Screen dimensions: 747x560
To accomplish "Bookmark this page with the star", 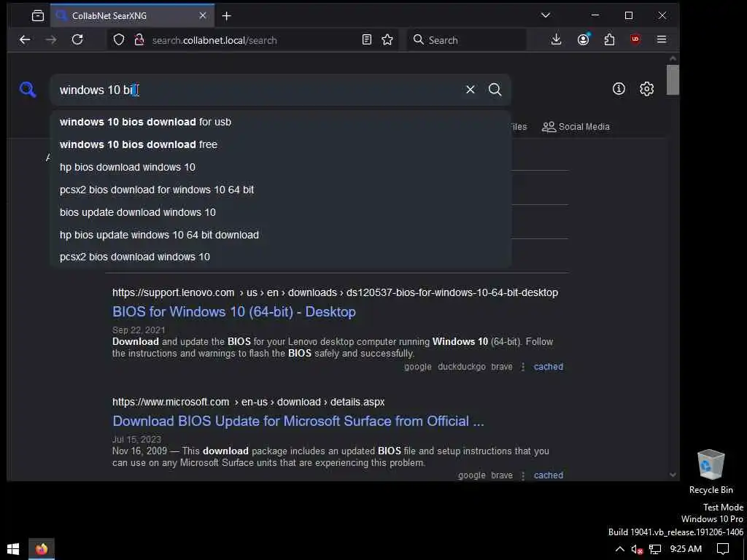I will click(x=387, y=39).
